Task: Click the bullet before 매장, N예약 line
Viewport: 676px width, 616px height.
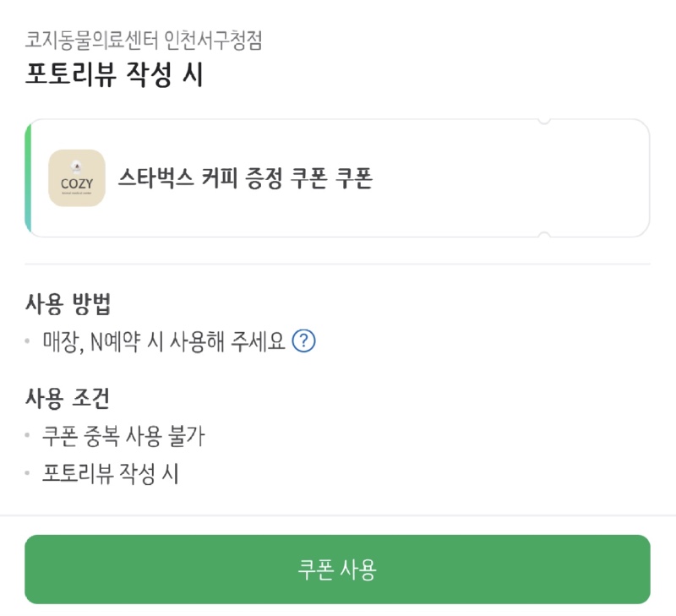Action: coord(27,341)
